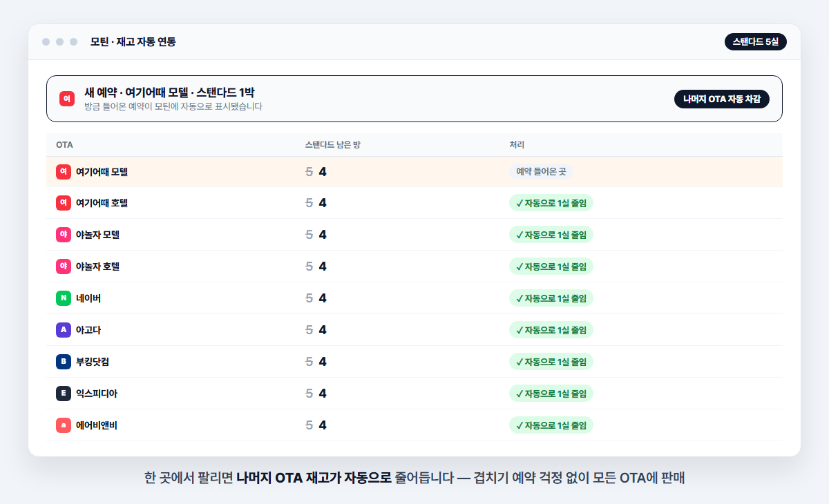The image size is (829, 504).
Task: Click the dark E 익스피디아 icon
Action: (x=64, y=394)
